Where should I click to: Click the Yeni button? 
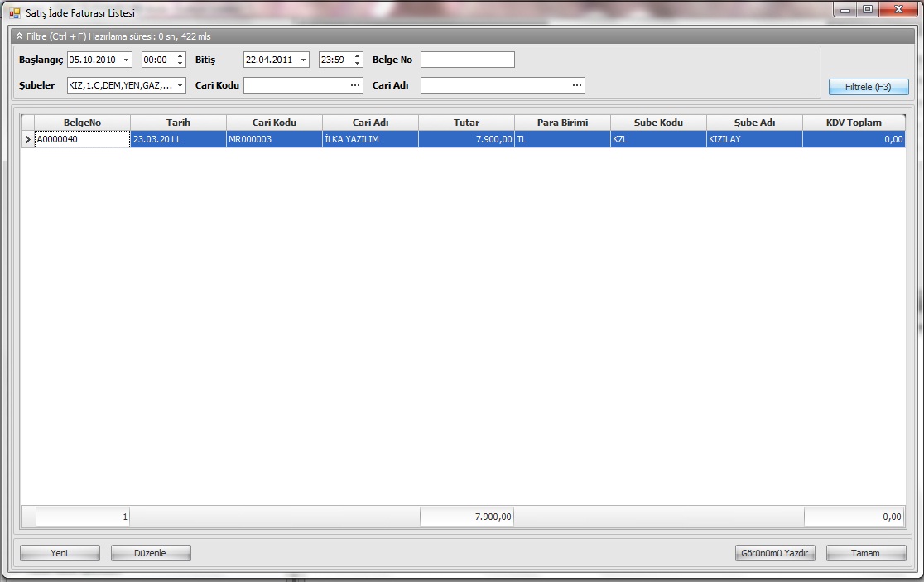tap(60, 553)
